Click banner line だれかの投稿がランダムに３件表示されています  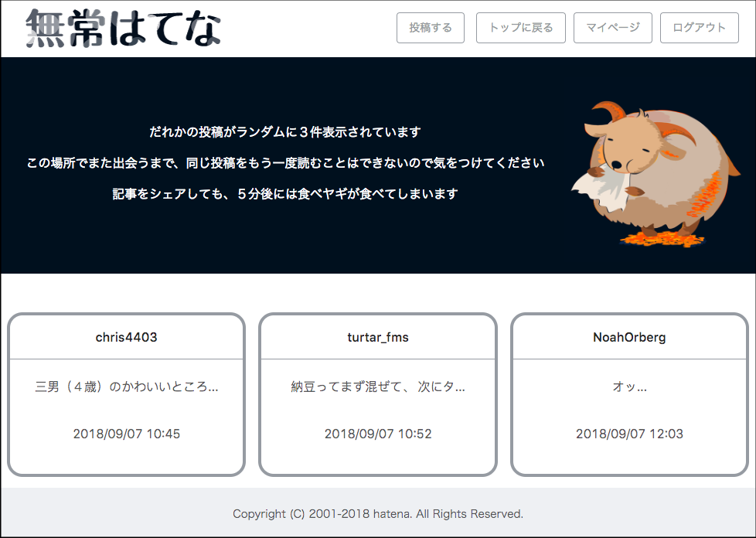click(x=285, y=132)
